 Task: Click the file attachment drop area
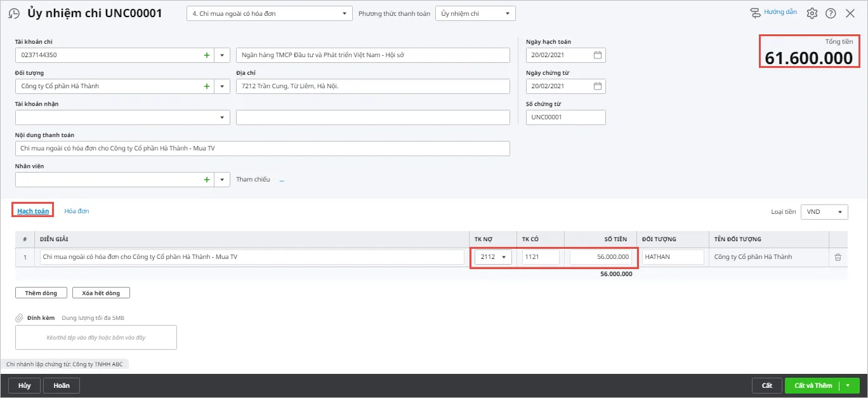coord(95,337)
